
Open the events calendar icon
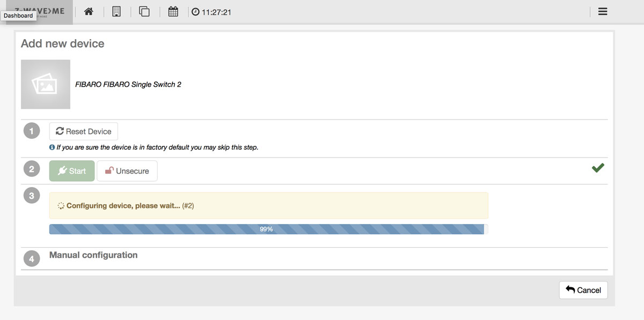(173, 11)
